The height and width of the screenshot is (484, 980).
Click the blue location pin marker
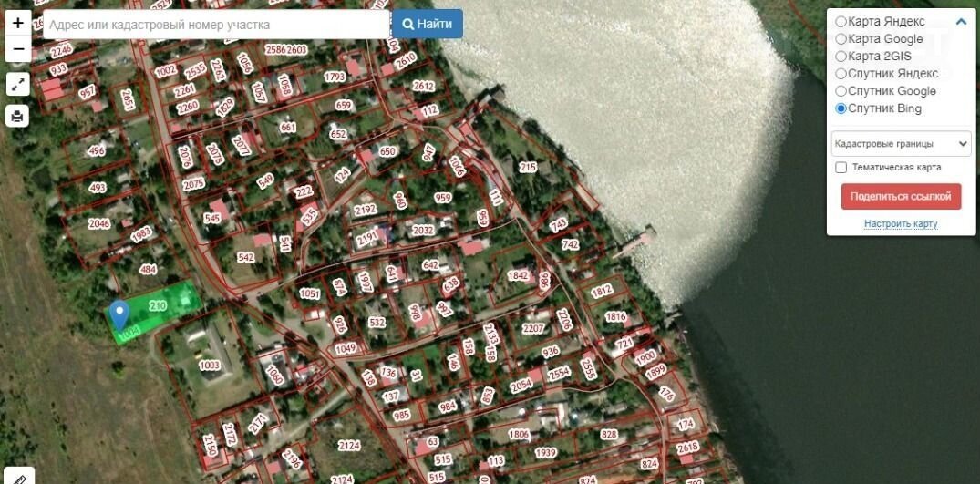[119, 314]
